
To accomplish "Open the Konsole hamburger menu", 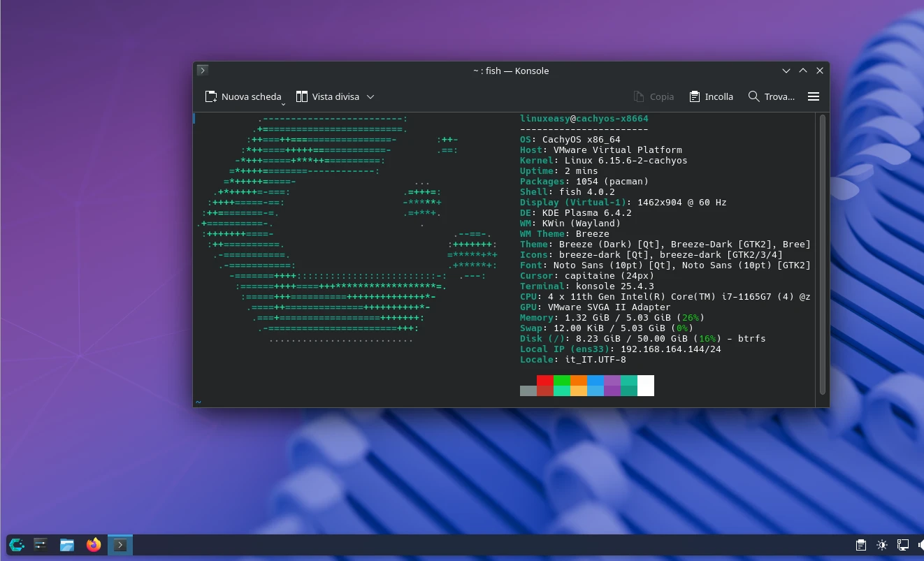I will coord(813,96).
